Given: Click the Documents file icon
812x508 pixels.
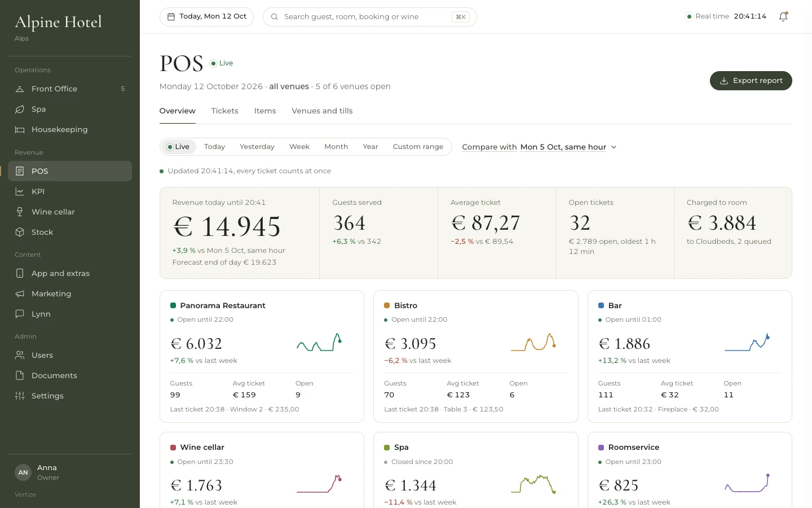Looking at the screenshot, I should click(20, 375).
